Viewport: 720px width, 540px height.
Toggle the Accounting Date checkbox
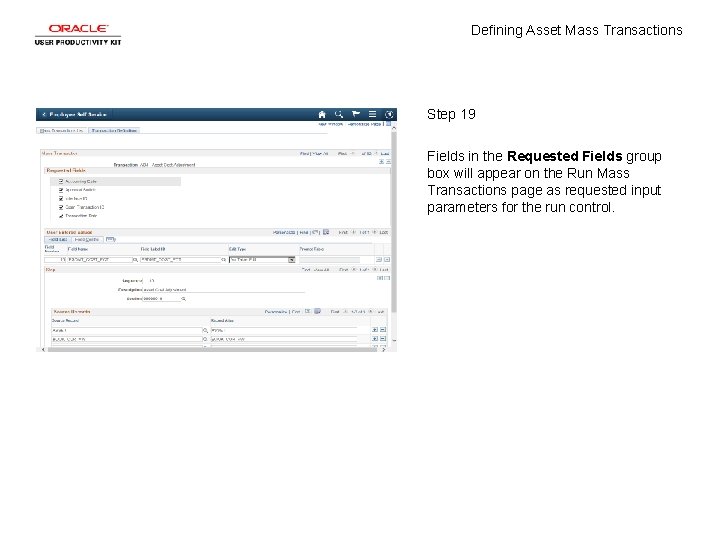(61, 182)
